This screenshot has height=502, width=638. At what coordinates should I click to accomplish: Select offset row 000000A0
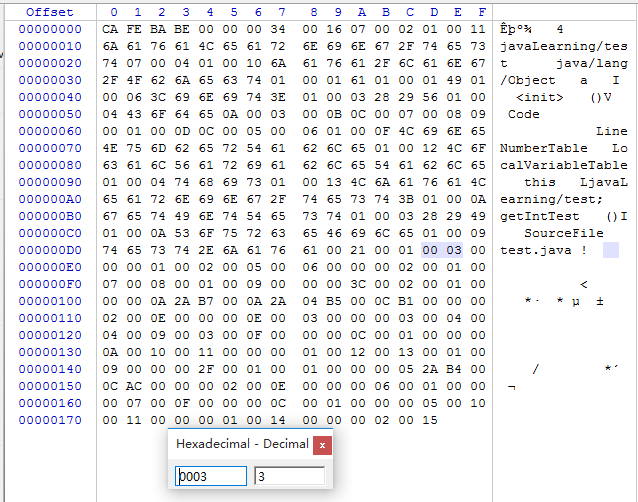coord(50,199)
